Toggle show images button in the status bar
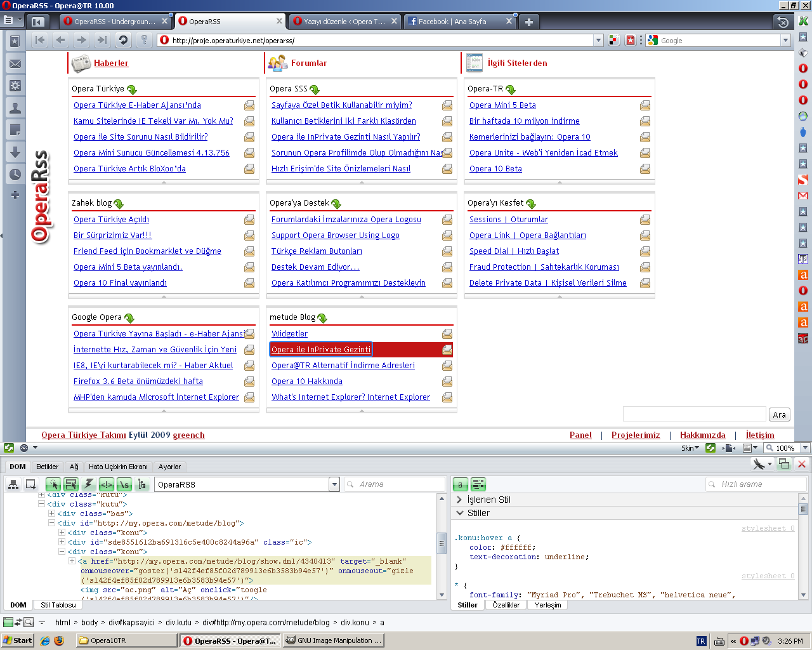This screenshot has height=650, width=812. pyautogui.click(x=747, y=448)
